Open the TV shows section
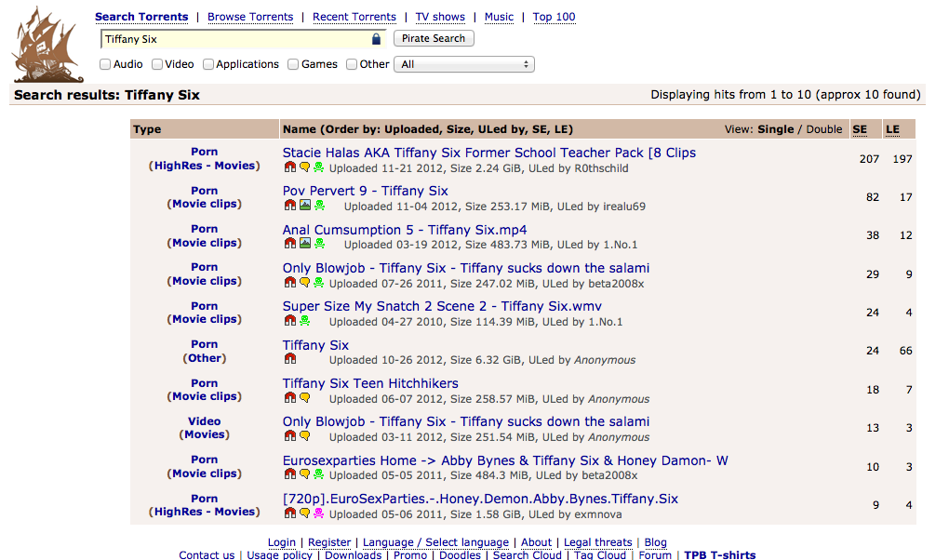The height and width of the screenshot is (560, 949). pyautogui.click(x=441, y=17)
